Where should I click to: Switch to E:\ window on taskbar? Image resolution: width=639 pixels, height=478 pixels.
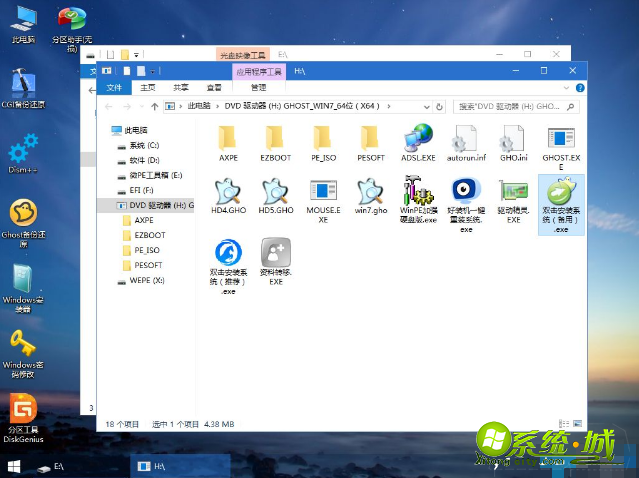pyautogui.click(x=51, y=467)
